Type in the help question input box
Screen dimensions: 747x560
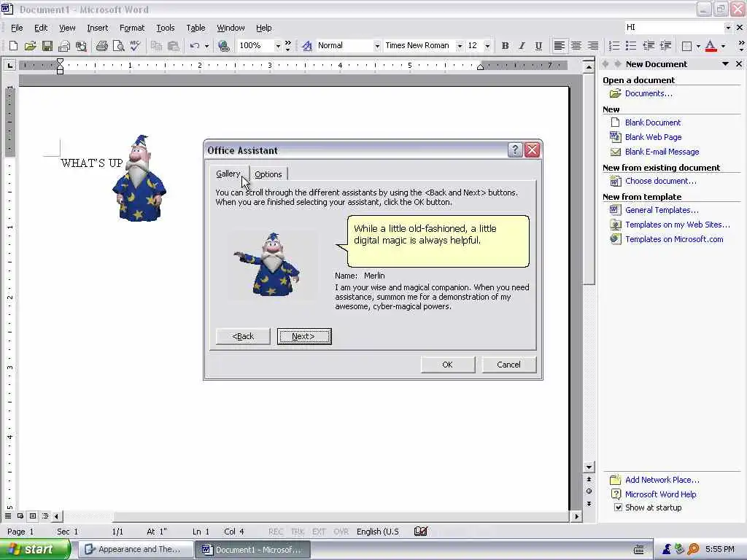click(673, 28)
